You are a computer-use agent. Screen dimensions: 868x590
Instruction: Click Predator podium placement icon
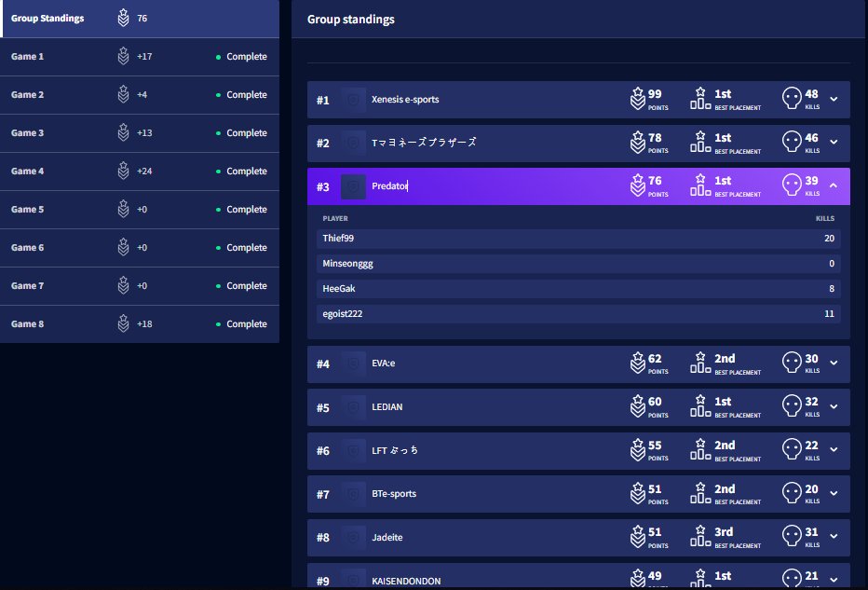pyautogui.click(x=700, y=185)
